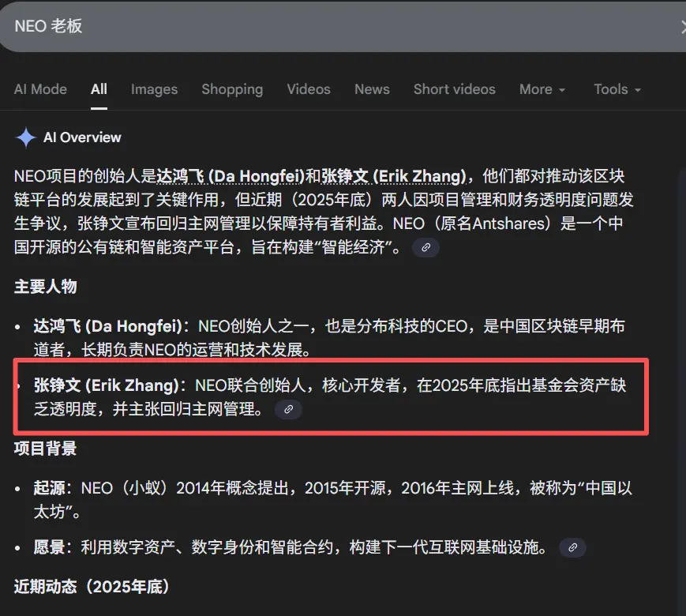Clear search with the X icon
The width and height of the screenshot is (686, 616).
pyautogui.click(x=683, y=27)
